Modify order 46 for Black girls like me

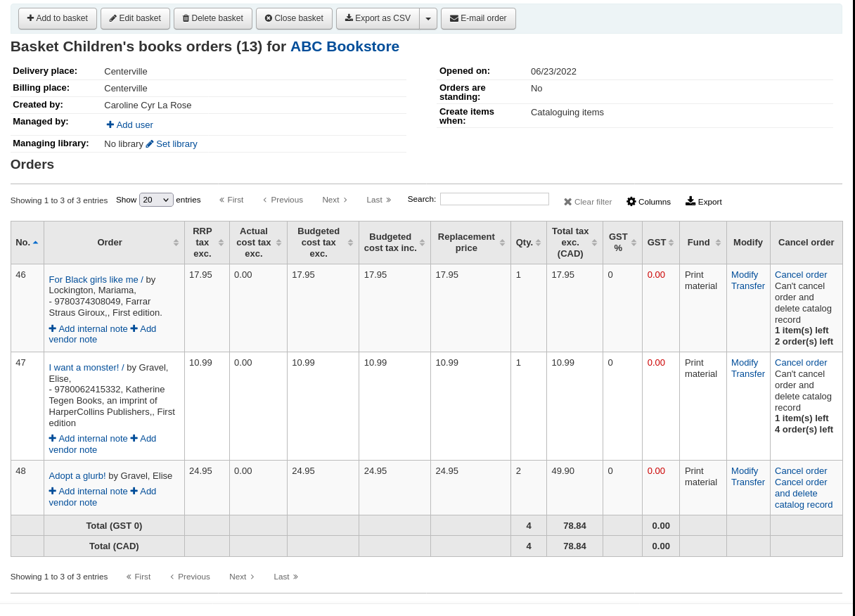point(744,274)
